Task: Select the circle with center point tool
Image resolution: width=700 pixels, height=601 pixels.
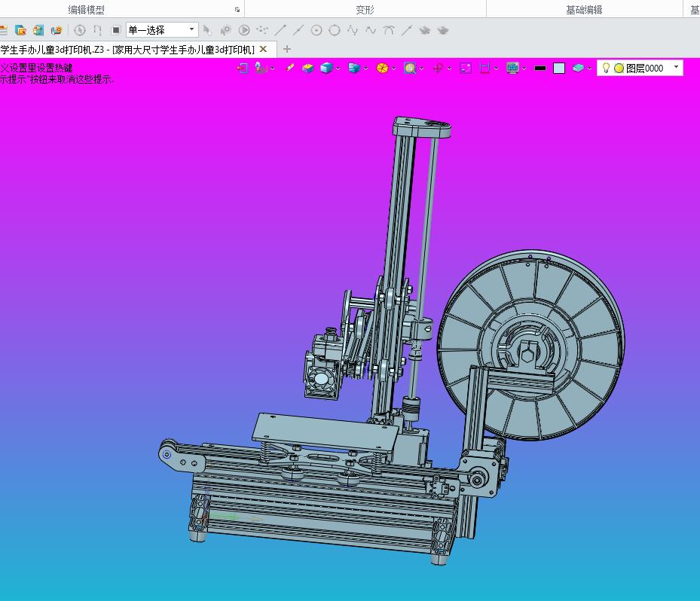Action: tap(316, 30)
